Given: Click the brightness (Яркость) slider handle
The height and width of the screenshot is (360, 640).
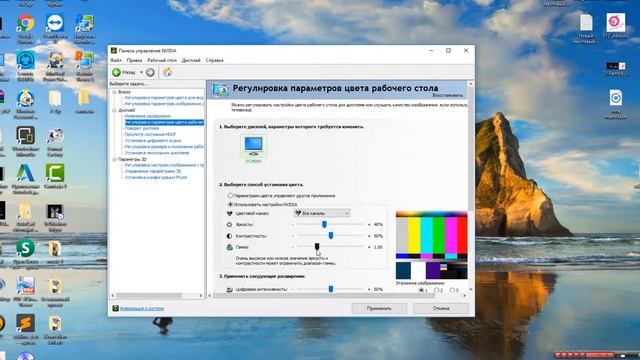Looking at the screenshot, I should coord(324,224).
